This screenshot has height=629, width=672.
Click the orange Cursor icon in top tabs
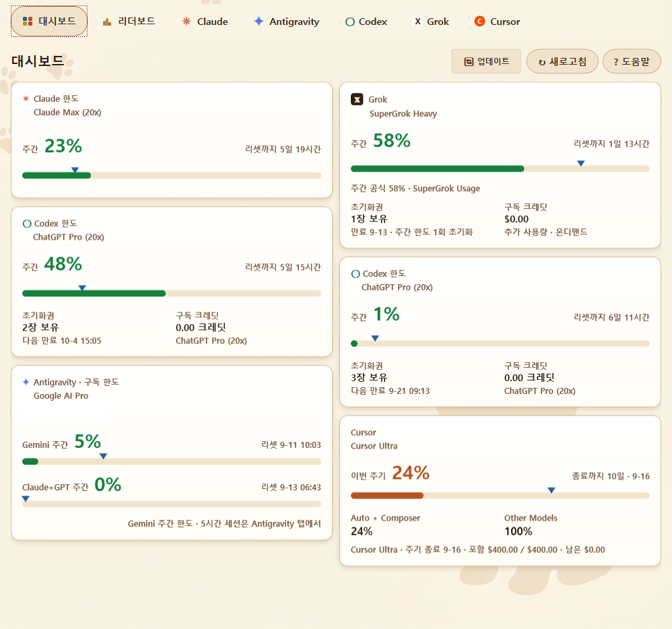479,21
